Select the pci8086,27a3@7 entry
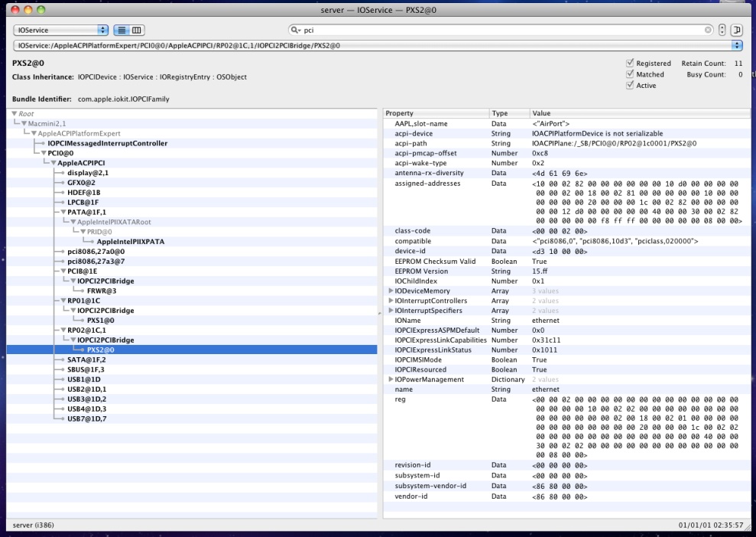 click(96, 261)
